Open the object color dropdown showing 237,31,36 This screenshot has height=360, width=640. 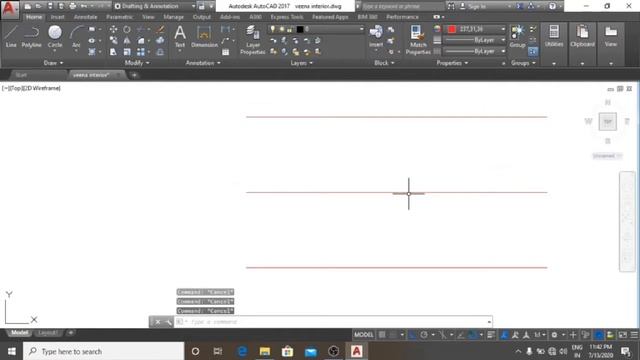point(476,29)
